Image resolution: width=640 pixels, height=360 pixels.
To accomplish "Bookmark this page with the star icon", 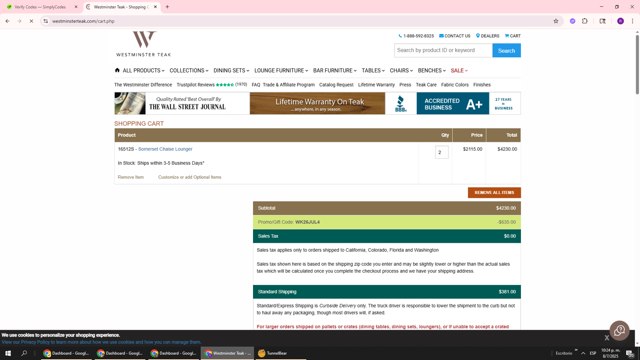I will 556,21.
